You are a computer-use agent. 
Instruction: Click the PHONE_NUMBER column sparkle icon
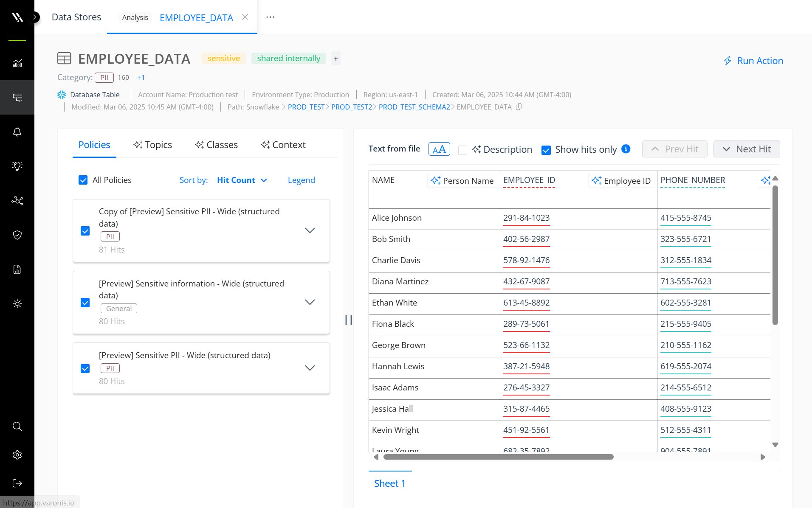coord(765,180)
